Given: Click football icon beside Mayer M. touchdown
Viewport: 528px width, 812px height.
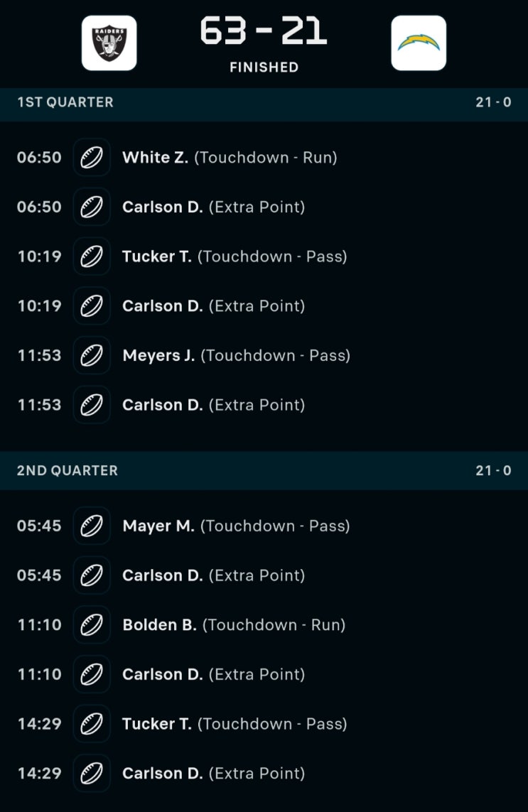Looking at the screenshot, I should (92, 526).
